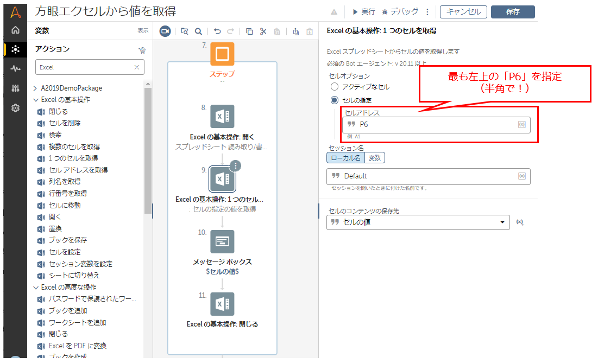Select the セルの指定 radio button
Image resolution: width=598 pixels, height=364 pixels.
click(335, 100)
